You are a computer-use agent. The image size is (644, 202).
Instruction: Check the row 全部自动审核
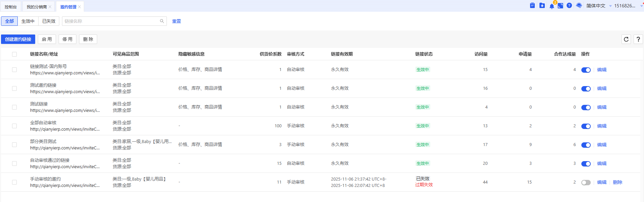pos(14,126)
